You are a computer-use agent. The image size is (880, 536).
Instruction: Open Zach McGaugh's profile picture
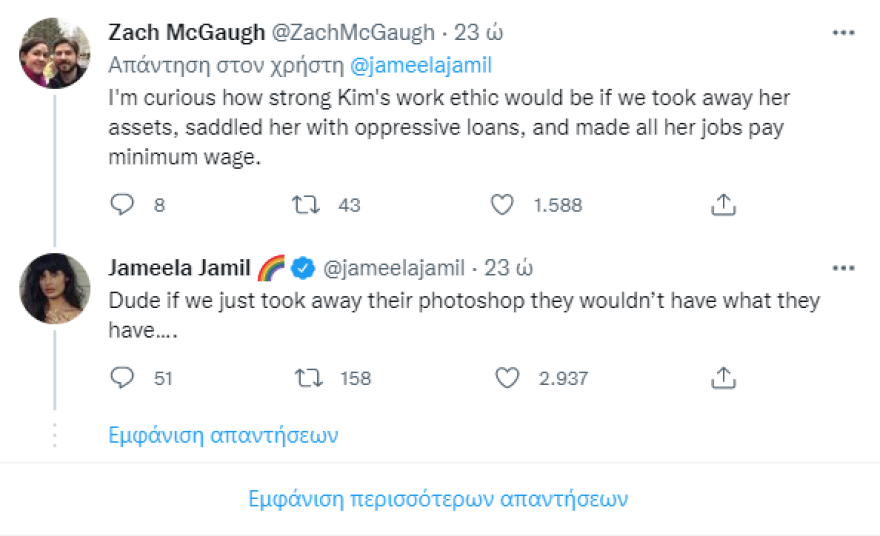pyautogui.click(x=55, y=54)
